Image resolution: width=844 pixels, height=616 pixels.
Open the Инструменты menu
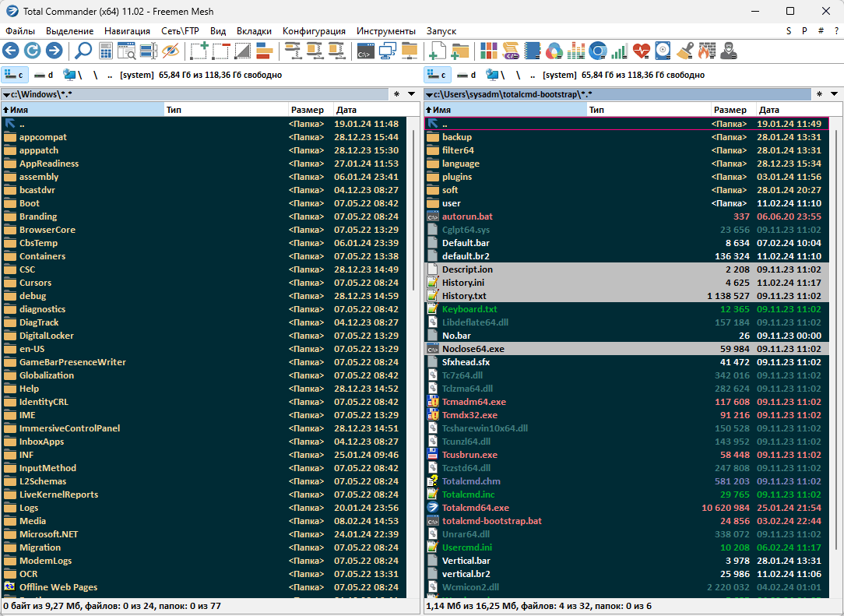pos(385,31)
